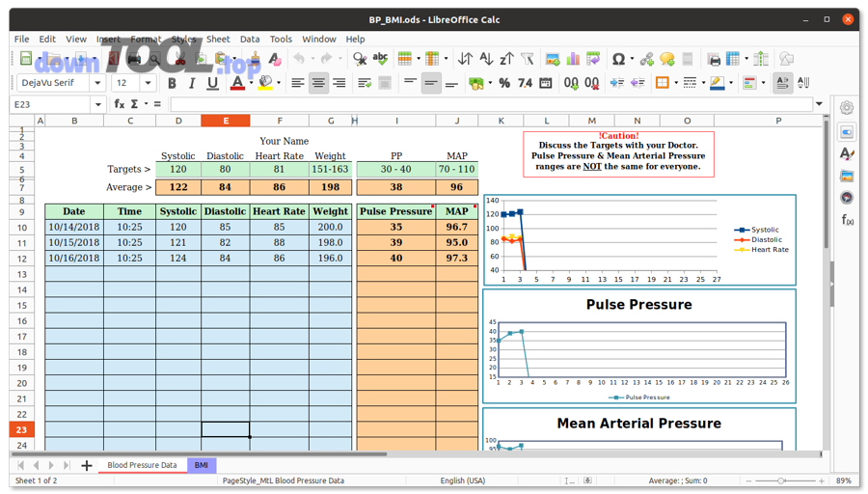Toggle Bold formatting
The image size is (868, 494).
click(x=173, y=83)
